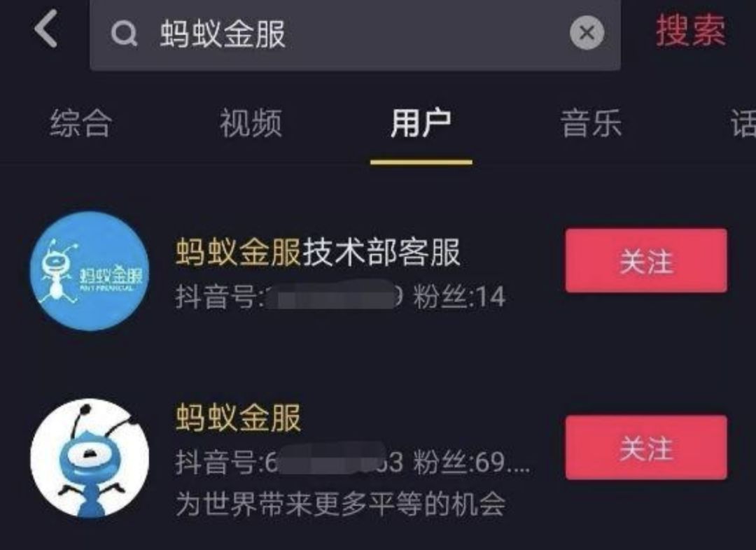Select the 用户 tab
Image resolution: width=756 pixels, height=550 pixels.
coord(421,123)
